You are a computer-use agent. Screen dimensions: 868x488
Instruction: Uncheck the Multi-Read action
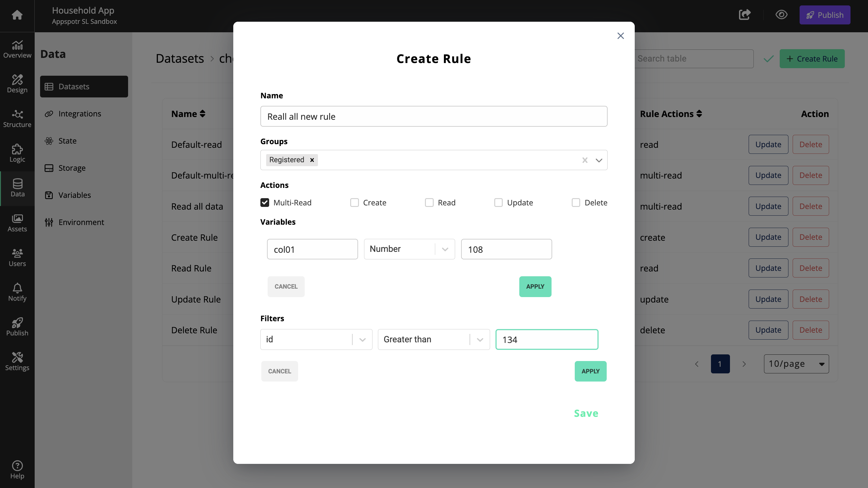pos(265,203)
